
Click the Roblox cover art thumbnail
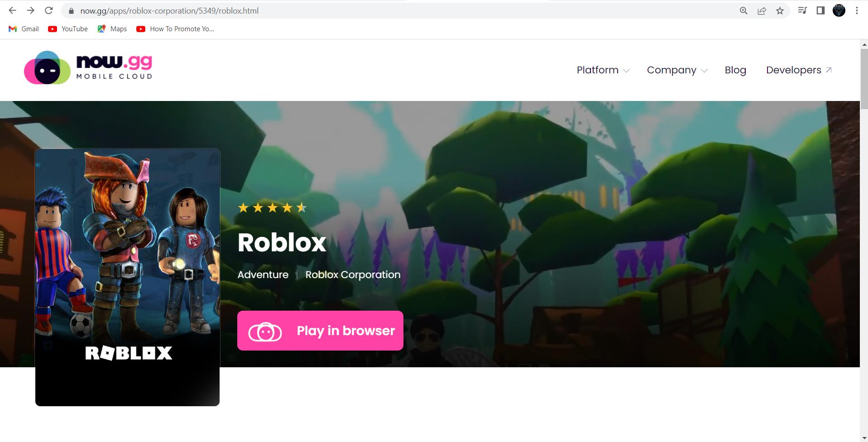point(127,277)
